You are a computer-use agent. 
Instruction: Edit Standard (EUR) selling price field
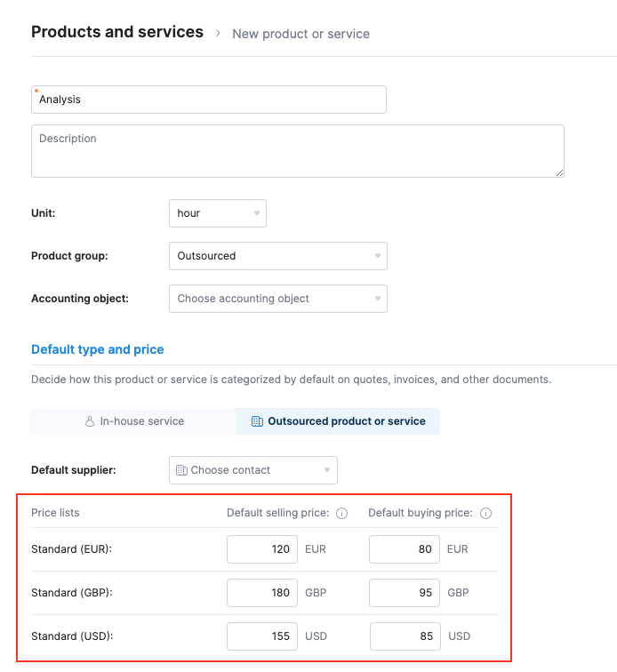point(262,549)
